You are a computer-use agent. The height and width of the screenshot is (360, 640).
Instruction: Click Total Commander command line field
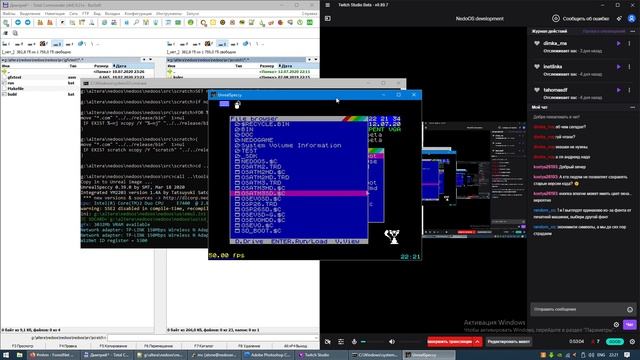point(212,338)
